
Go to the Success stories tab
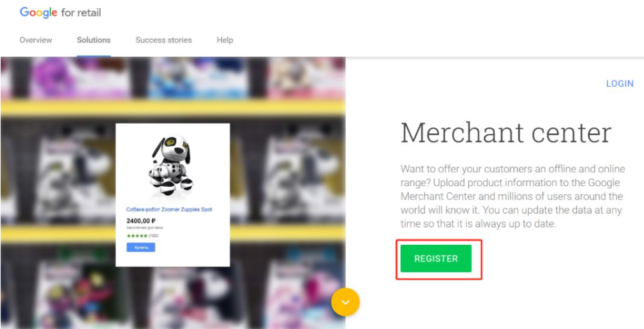pyautogui.click(x=163, y=40)
